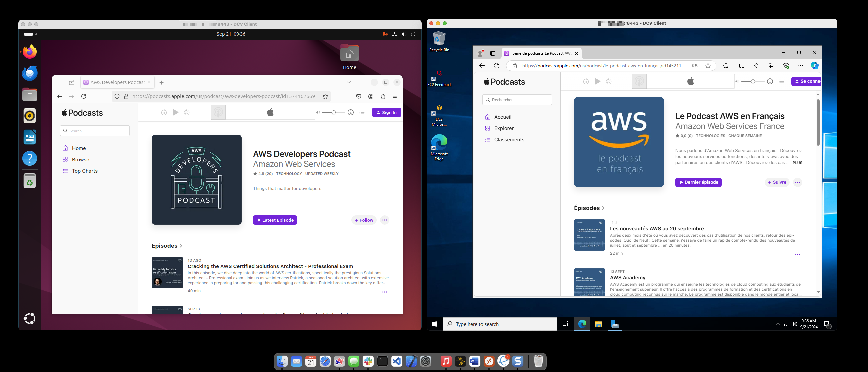Image resolution: width=868 pixels, height=372 pixels.
Task: Click inside the Rechercher search field
Action: pos(517,100)
